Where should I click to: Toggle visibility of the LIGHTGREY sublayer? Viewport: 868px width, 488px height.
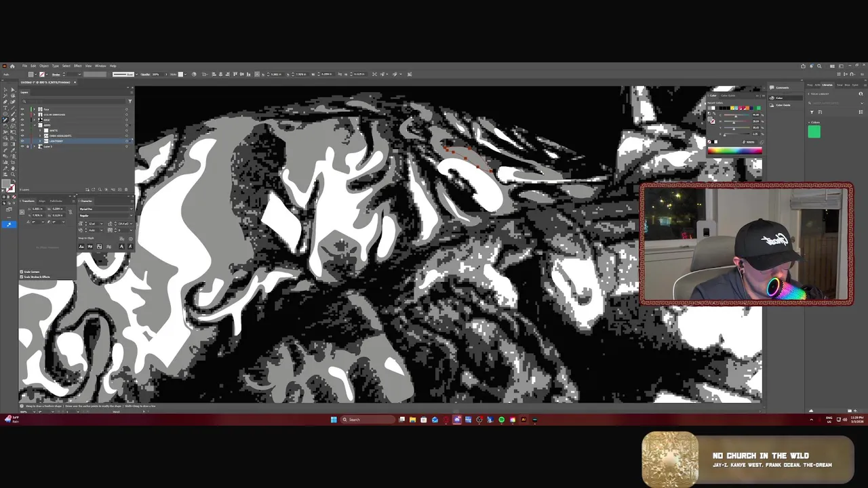22,141
